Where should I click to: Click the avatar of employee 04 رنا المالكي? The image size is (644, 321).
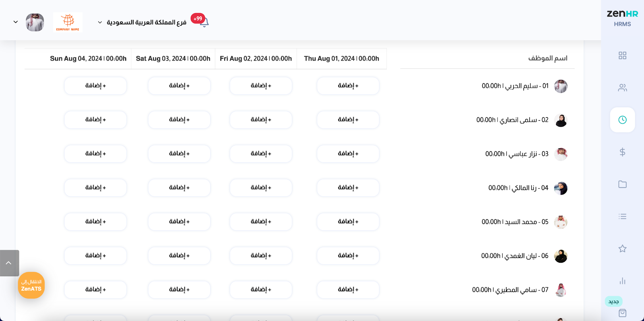(561, 188)
